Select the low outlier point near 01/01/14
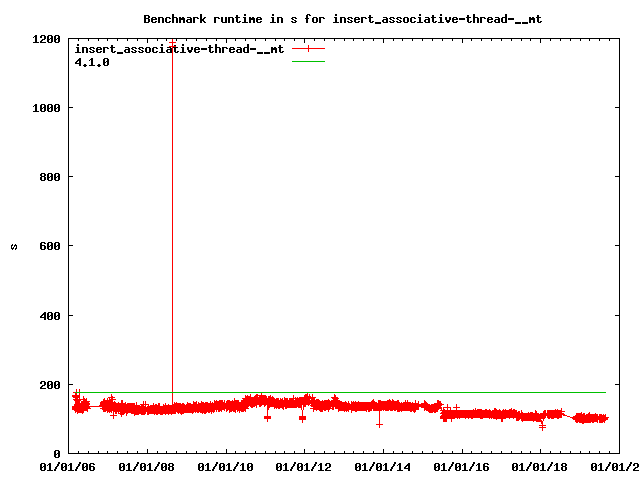 (x=379, y=424)
